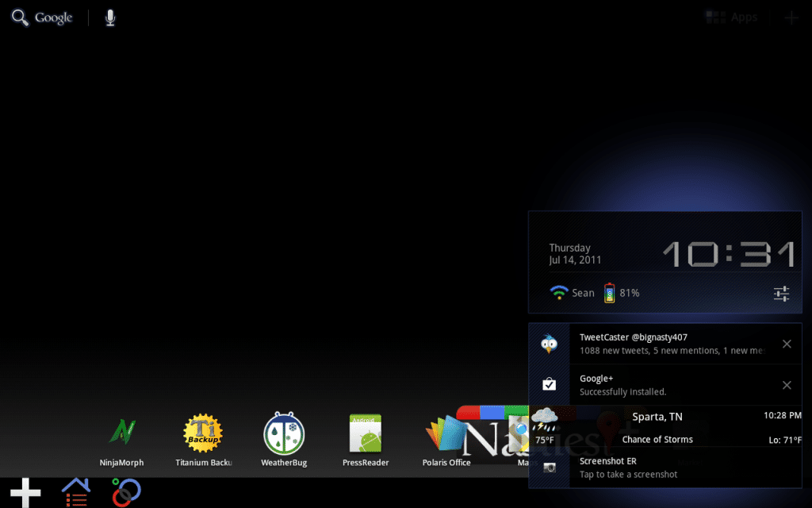Dismiss the TweetCaster notification

787,344
